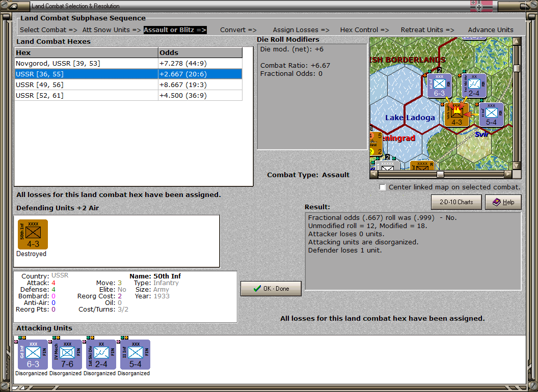The image size is (538, 392).
Task: Select the destroyed 50th Inf defending unit counter
Action: tap(33, 235)
